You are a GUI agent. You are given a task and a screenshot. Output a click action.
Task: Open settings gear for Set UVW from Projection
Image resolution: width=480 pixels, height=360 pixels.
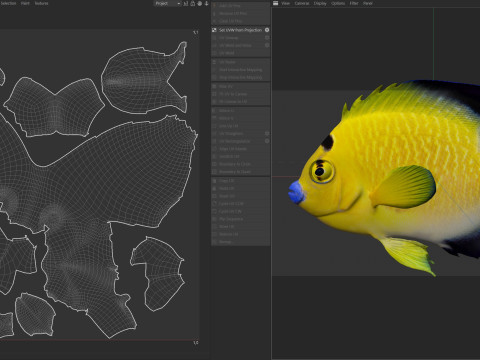[267, 30]
